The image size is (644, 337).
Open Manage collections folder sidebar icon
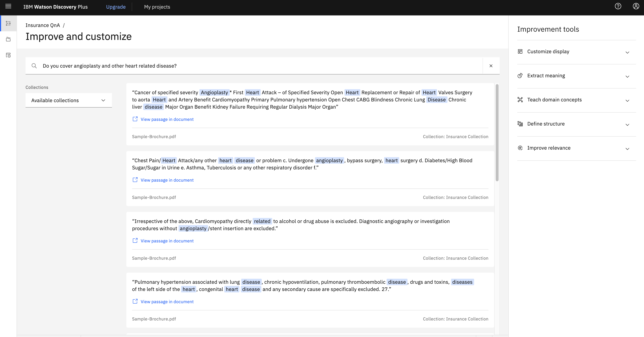(8, 39)
